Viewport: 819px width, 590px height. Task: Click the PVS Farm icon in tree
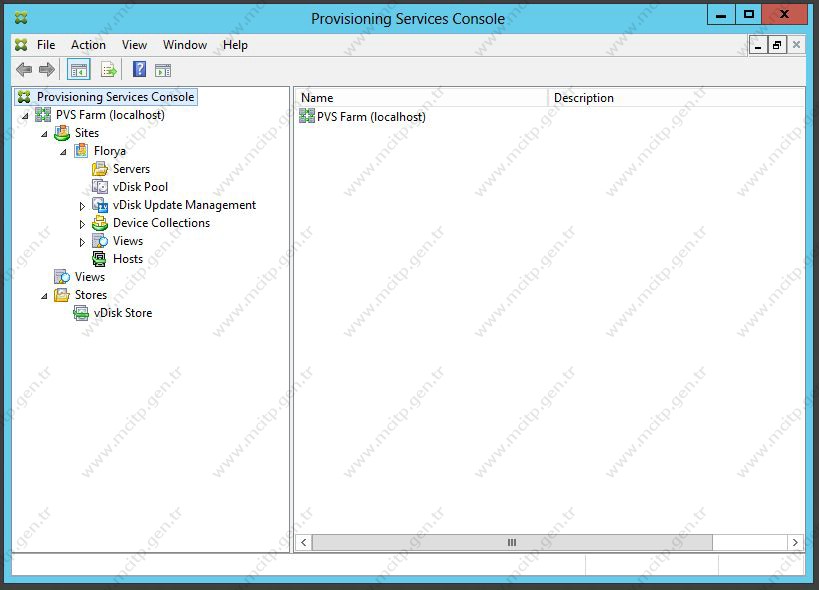(43, 115)
